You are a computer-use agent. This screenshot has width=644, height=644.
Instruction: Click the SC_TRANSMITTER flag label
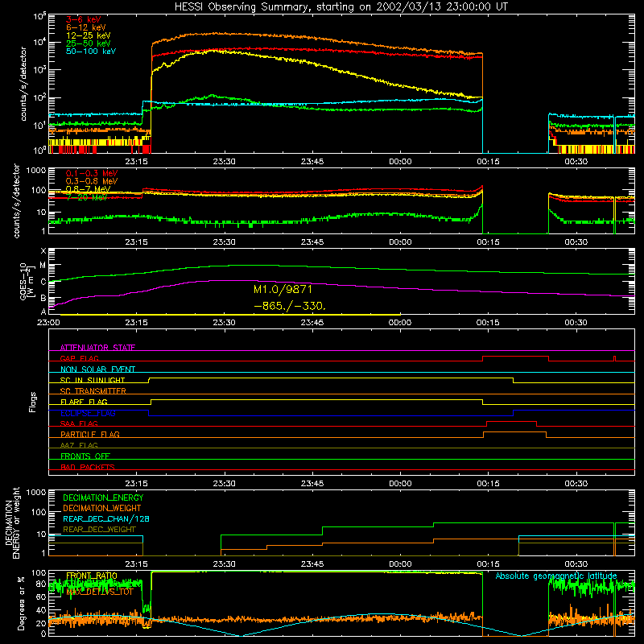93,391
